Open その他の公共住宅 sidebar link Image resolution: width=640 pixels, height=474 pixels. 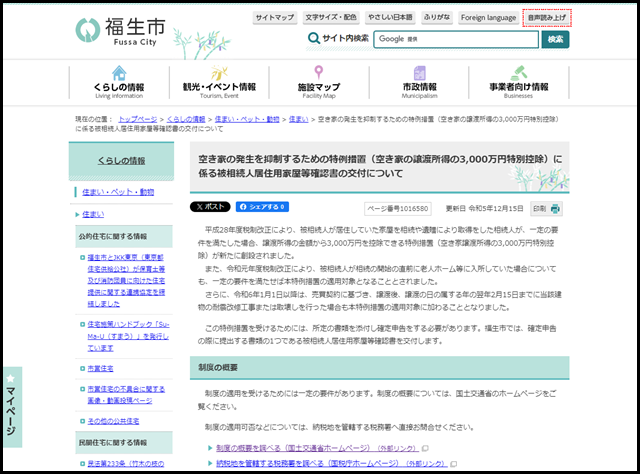tap(113, 421)
